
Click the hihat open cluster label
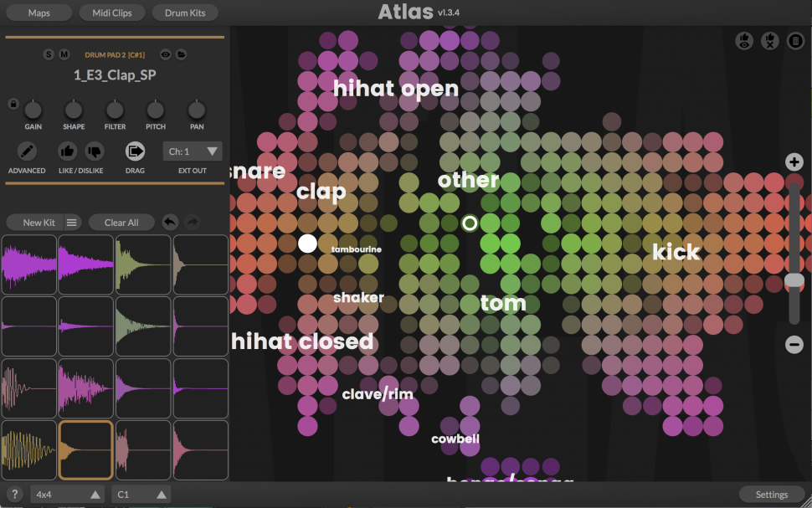coord(396,89)
